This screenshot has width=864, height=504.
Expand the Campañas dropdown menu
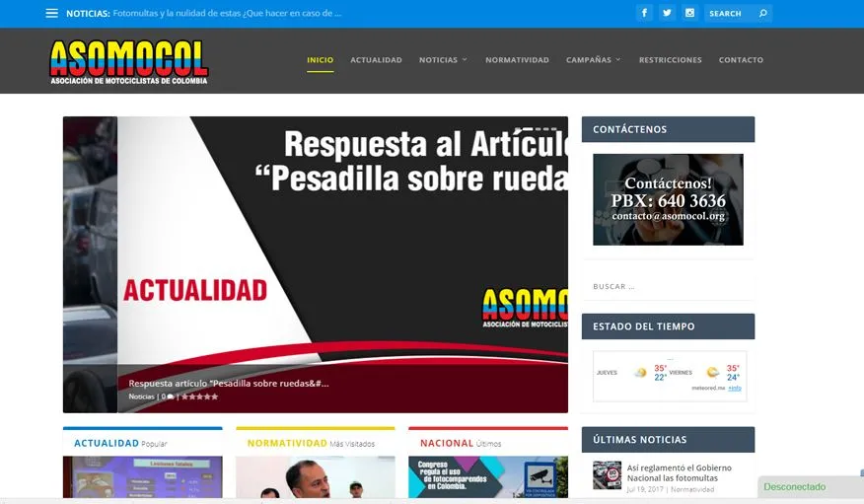click(594, 59)
